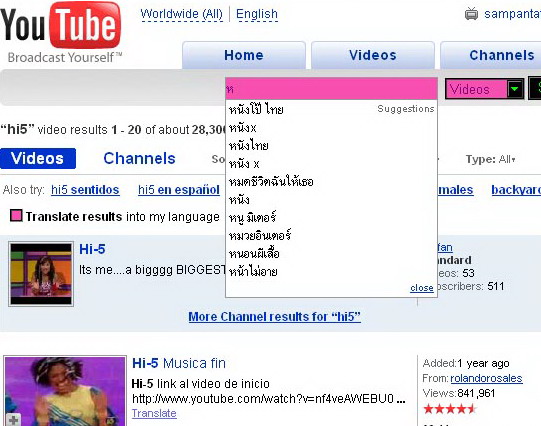The height and width of the screenshot is (426, 541).
Task: Click the green dropdown arrow beside Videos
Action: (514, 89)
